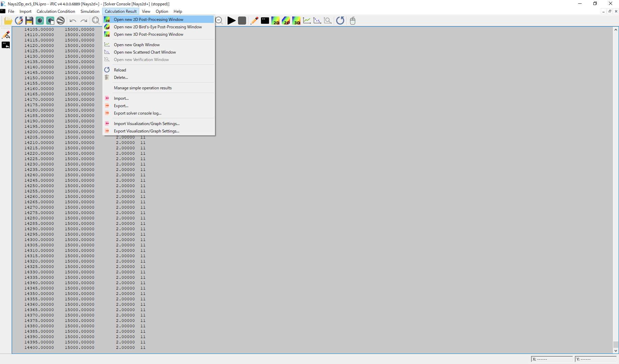The image size is (619, 364).
Task: Click the Scattered Chart toolbar icon
Action: click(317, 21)
